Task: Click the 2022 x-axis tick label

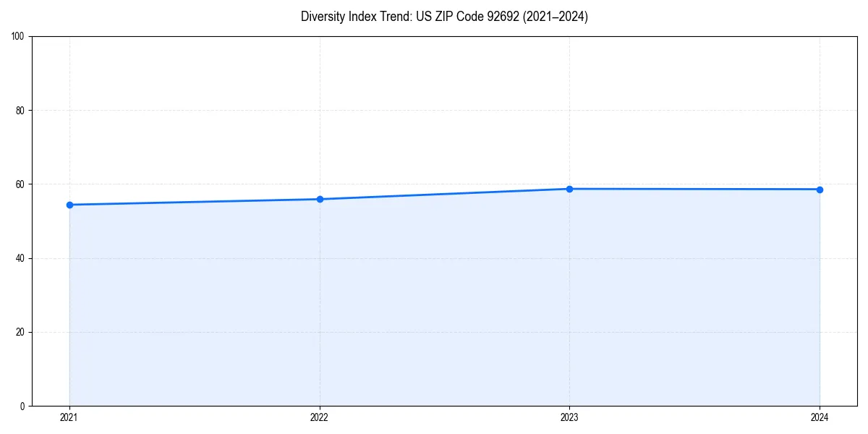Action: click(x=319, y=417)
